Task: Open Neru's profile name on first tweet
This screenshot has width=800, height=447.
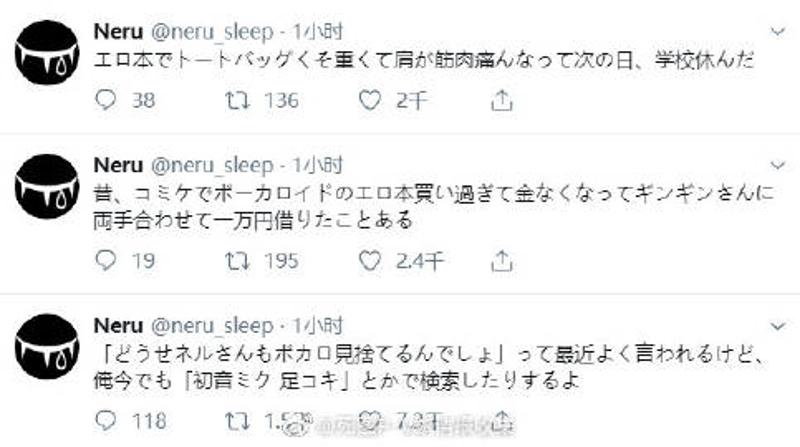Action: click(x=116, y=24)
